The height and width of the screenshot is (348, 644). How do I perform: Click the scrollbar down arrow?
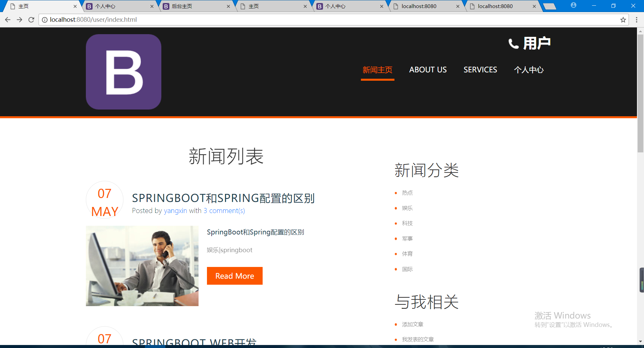640,341
